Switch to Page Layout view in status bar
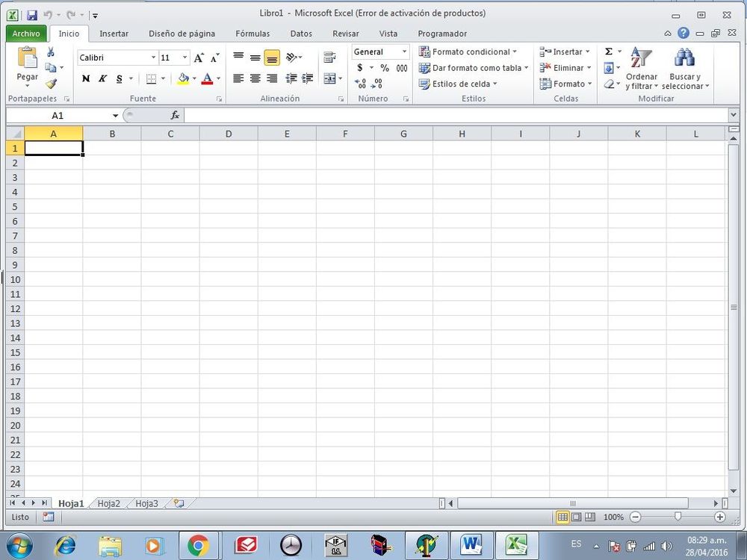 tap(576, 517)
